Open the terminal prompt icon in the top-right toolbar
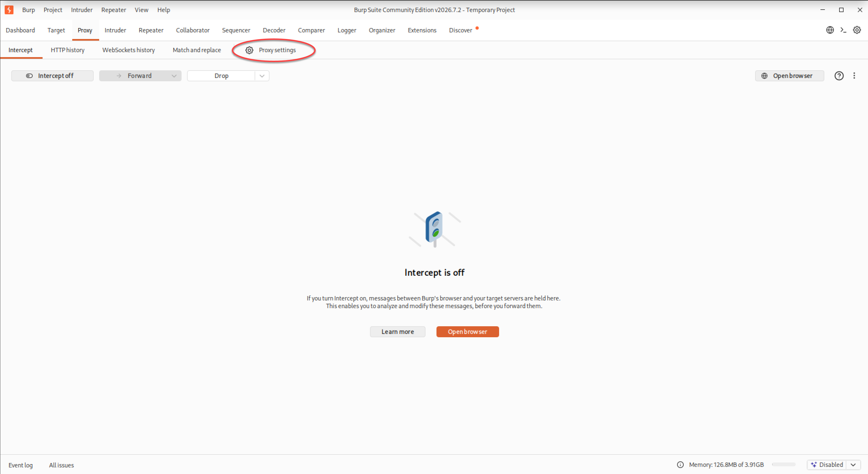Viewport: 868px width, 474px height. pyautogui.click(x=843, y=30)
